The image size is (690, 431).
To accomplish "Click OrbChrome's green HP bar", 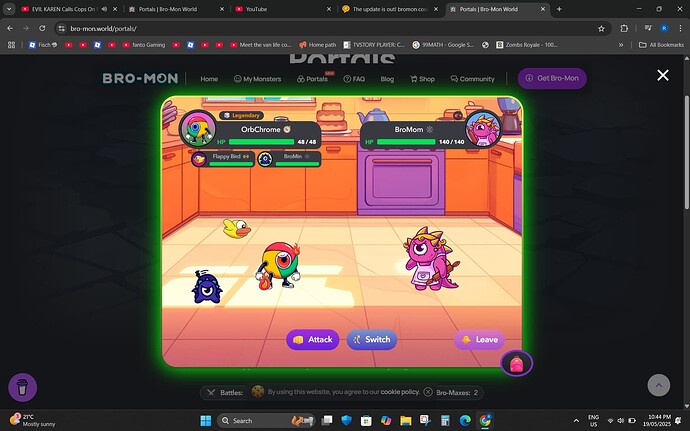I will click(x=262, y=142).
